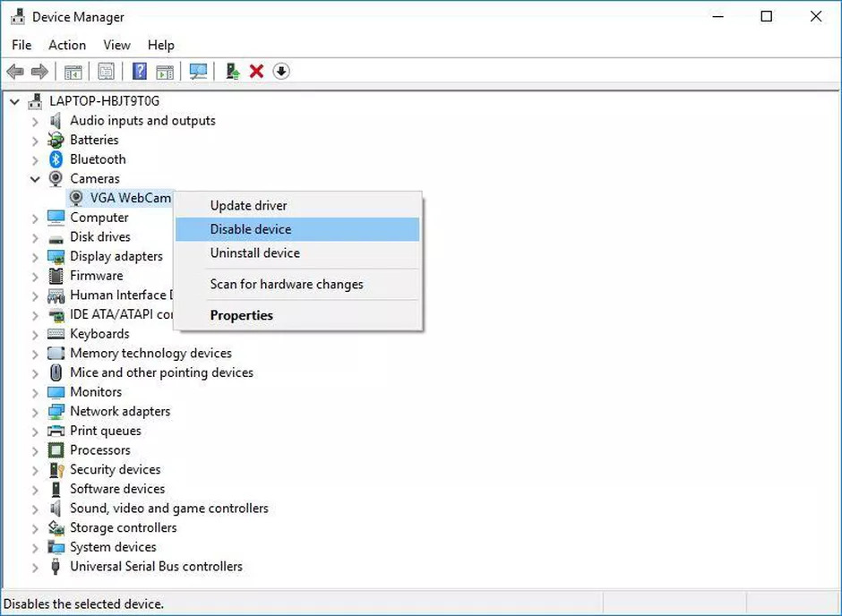This screenshot has height=616, width=842.
Task: Open the Action menu
Action: pyautogui.click(x=67, y=45)
